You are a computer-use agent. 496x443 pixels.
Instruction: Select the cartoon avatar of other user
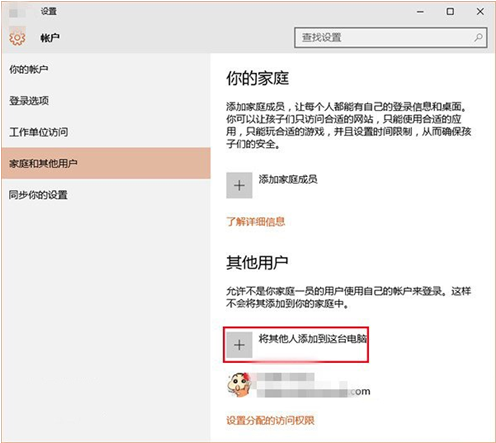[x=239, y=385]
